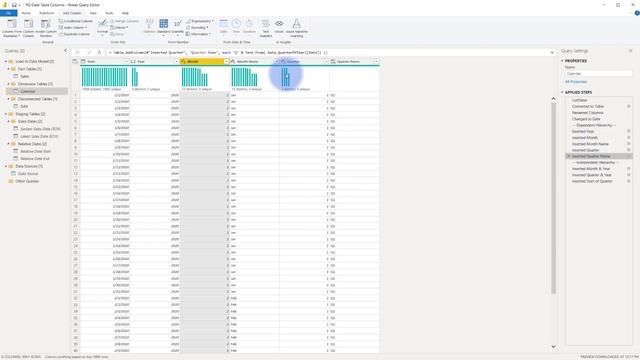Click the formula bar confirm checkmark

tap(89, 52)
